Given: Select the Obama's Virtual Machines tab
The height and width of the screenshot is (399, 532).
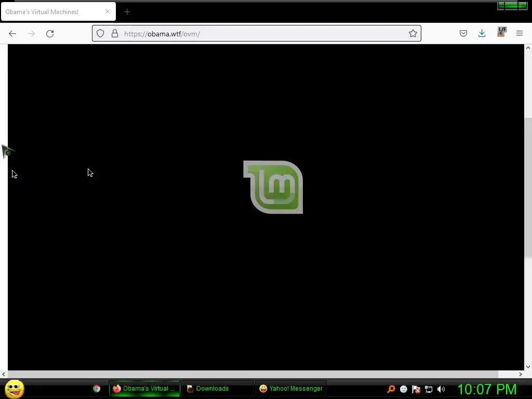Looking at the screenshot, I should (58, 11).
